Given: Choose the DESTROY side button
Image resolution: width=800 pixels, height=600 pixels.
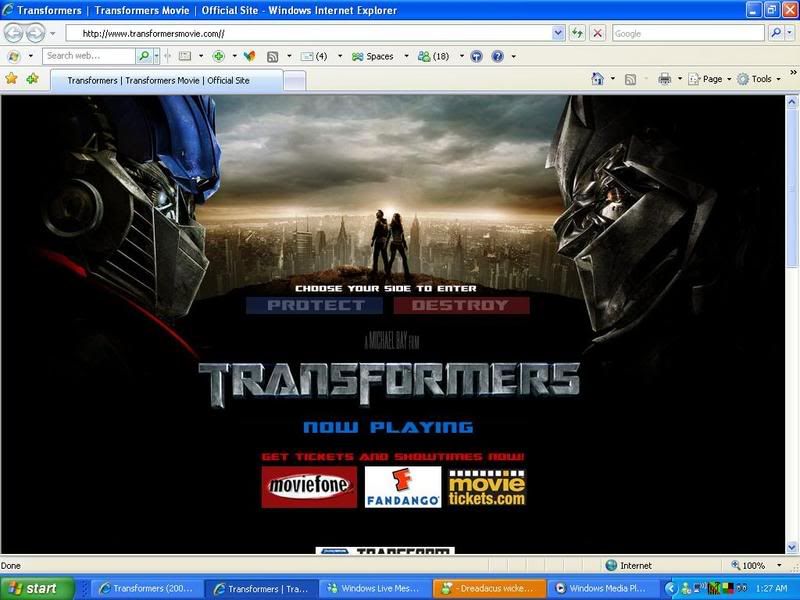Looking at the screenshot, I should pos(461,305).
